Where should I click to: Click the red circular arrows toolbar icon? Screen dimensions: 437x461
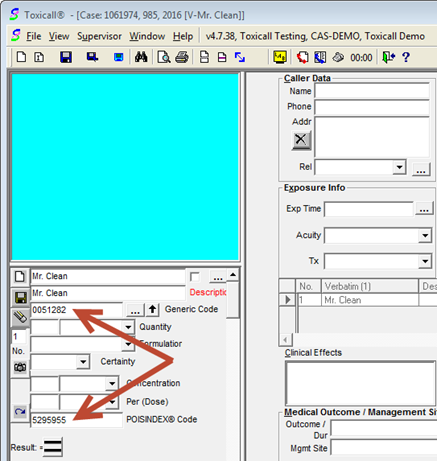tap(302, 57)
